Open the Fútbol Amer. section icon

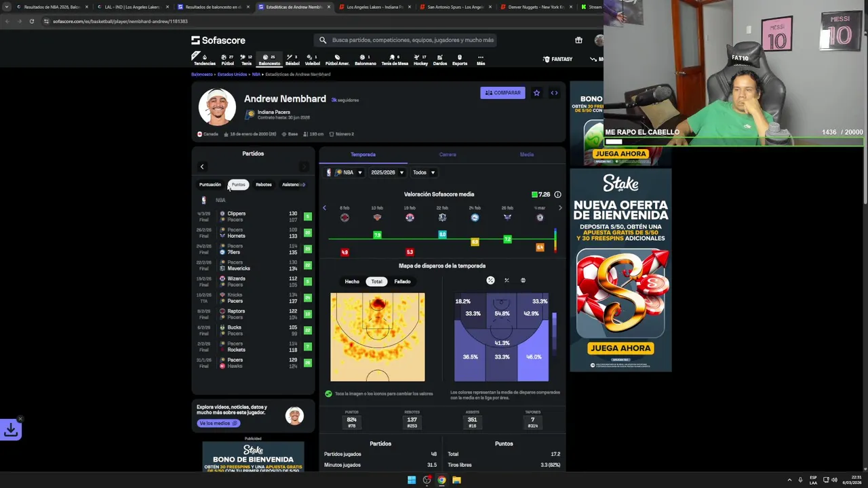tap(337, 60)
